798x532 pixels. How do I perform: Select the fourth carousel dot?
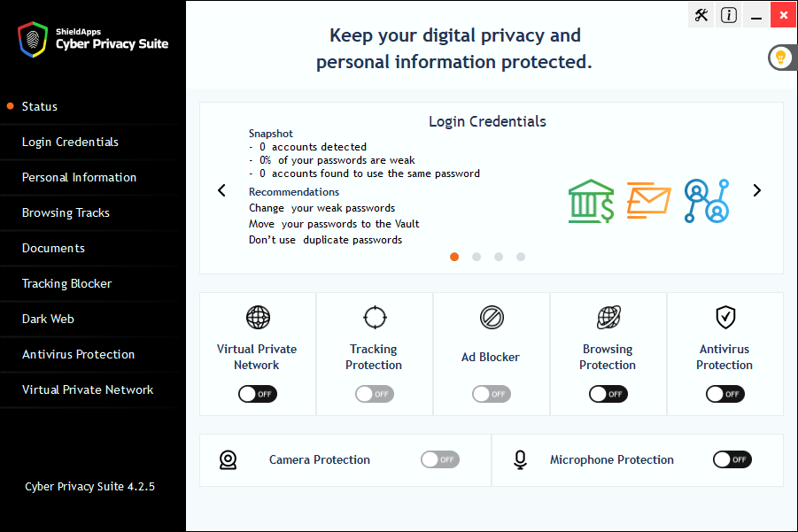pyautogui.click(x=521, y=257)
